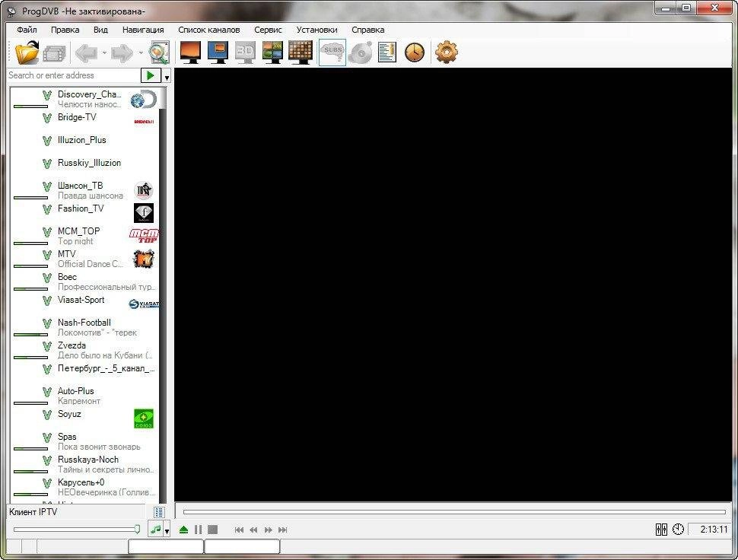Viewport: 738px width, 560px height.
Task: Select the Fashion_TV channel
Action: coord(84,213)
